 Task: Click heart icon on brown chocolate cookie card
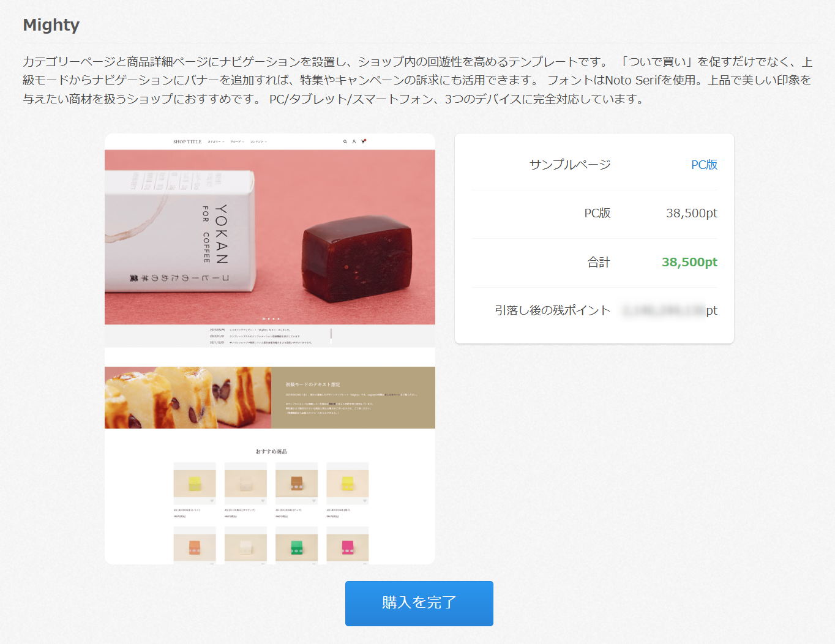click(314, 501)
